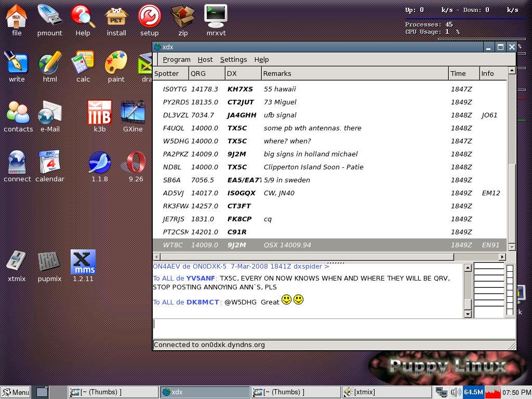
Task: Click the Time column header
Action: pos(464,74)
